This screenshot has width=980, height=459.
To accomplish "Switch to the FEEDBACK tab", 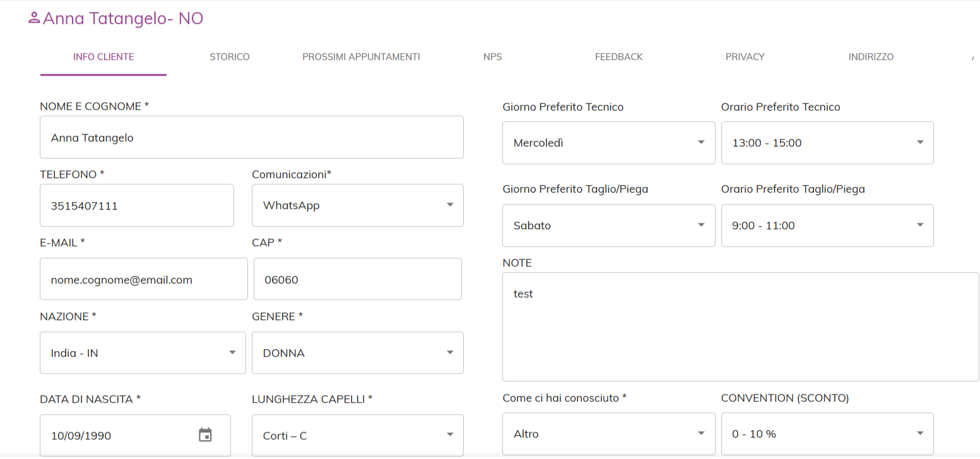I will (x=618, y=57).
